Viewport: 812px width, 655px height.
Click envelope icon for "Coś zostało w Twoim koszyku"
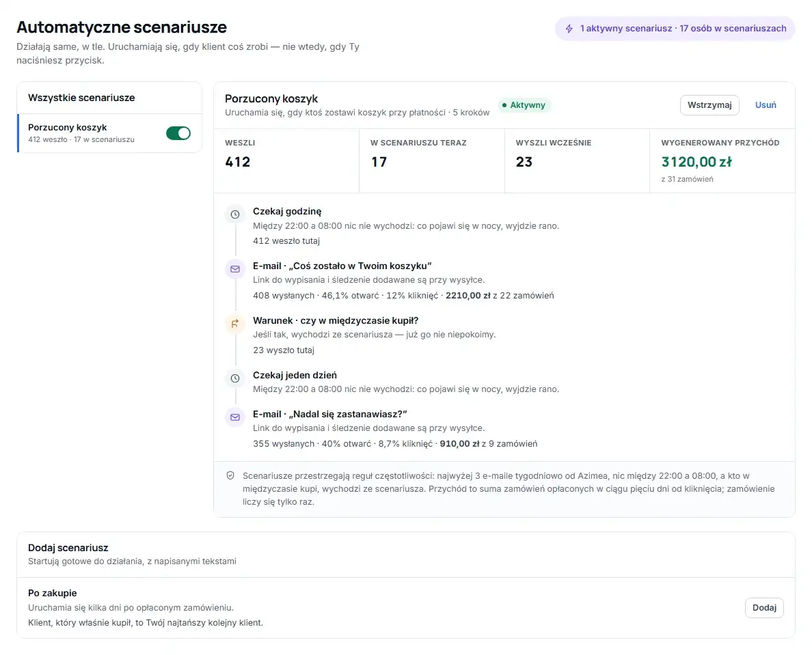[235, 269]
